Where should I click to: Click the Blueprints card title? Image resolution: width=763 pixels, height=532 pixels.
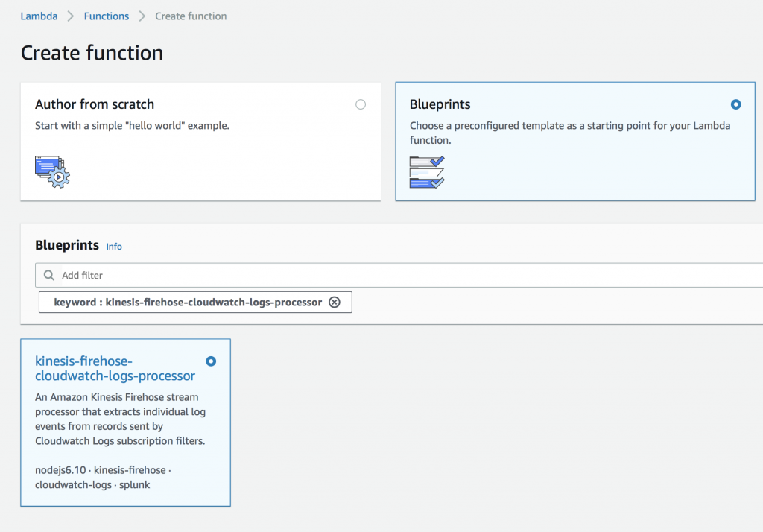point(440,104)
